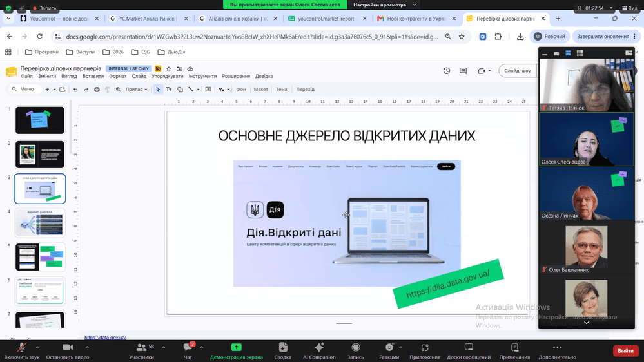Select the text box tool

(x=169, y=89)
